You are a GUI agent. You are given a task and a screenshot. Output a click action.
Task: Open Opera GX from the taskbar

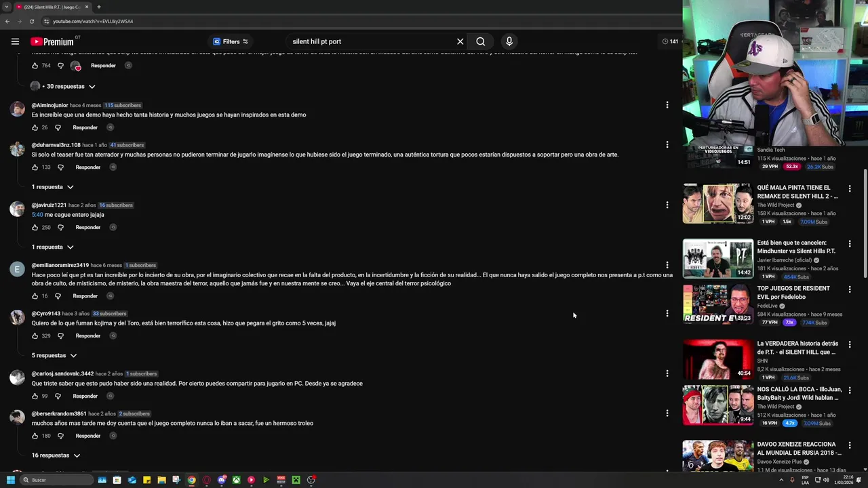(x=207, y=480)
